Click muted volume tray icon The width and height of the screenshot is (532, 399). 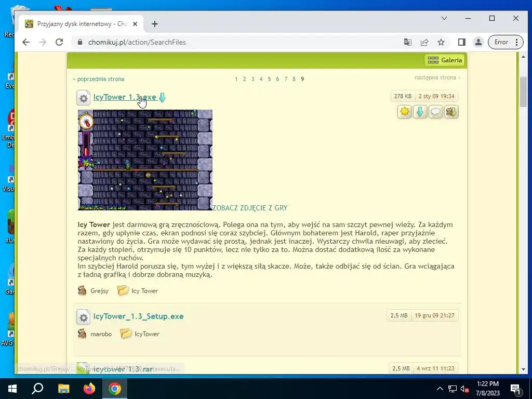[465, 389]
